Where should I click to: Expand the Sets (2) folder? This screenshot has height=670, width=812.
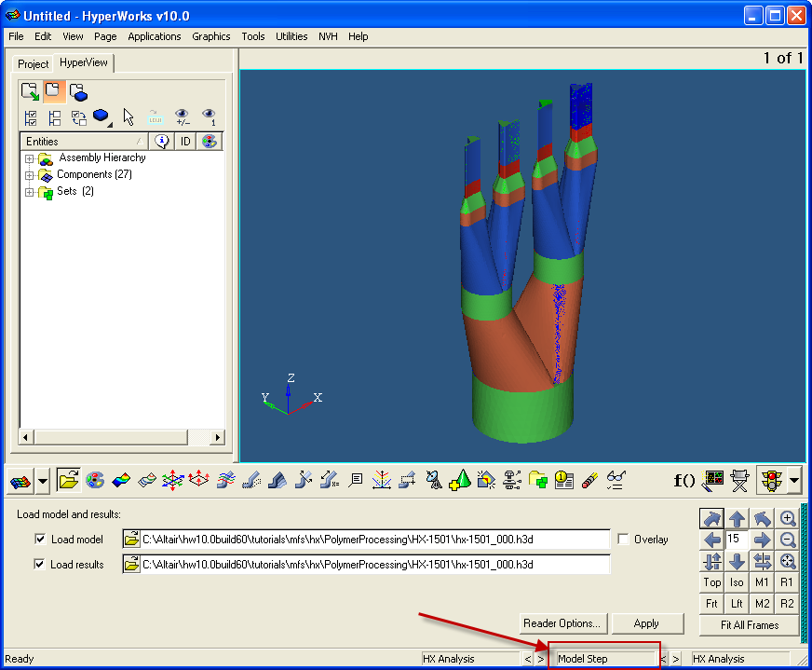click(30, 192)
